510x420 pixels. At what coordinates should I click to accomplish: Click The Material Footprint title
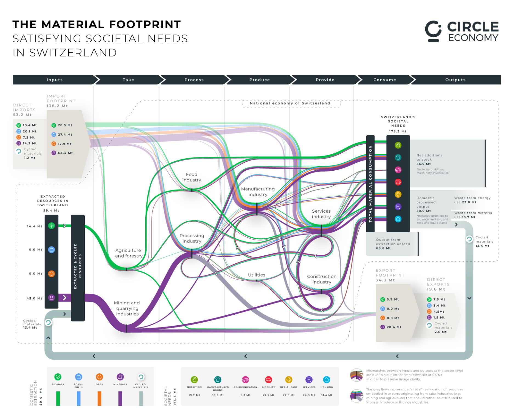coord(97,24)
